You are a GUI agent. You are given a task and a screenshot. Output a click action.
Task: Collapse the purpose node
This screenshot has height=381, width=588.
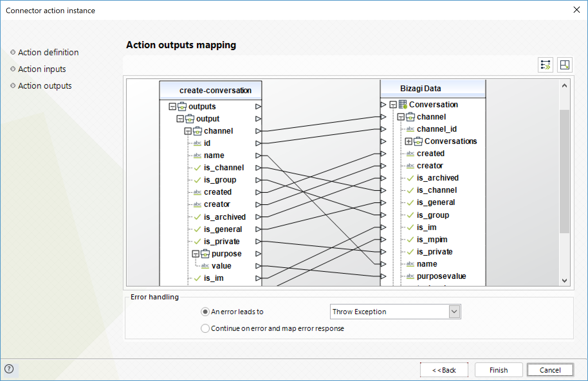coord(196,254)
